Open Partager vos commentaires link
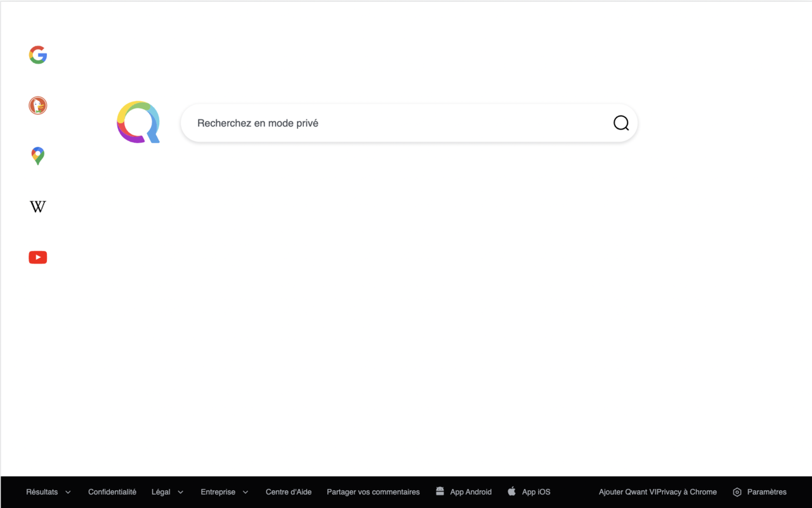 [x=373, y=492]
